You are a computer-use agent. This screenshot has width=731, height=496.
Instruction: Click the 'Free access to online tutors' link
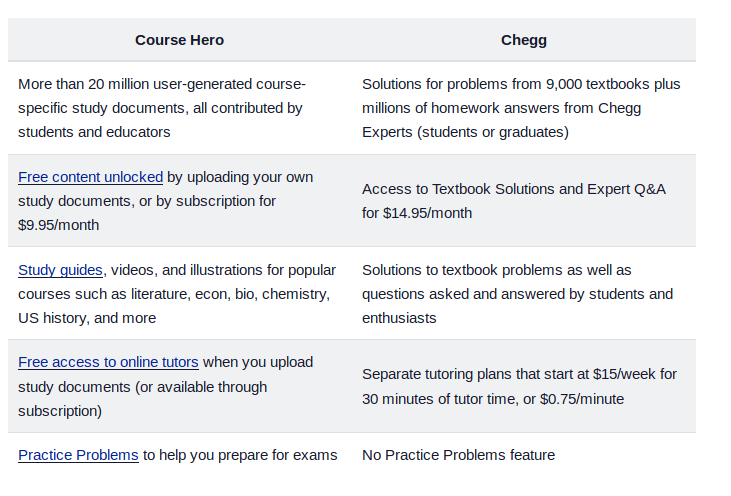pyautogui.click(x=108, y=362)
